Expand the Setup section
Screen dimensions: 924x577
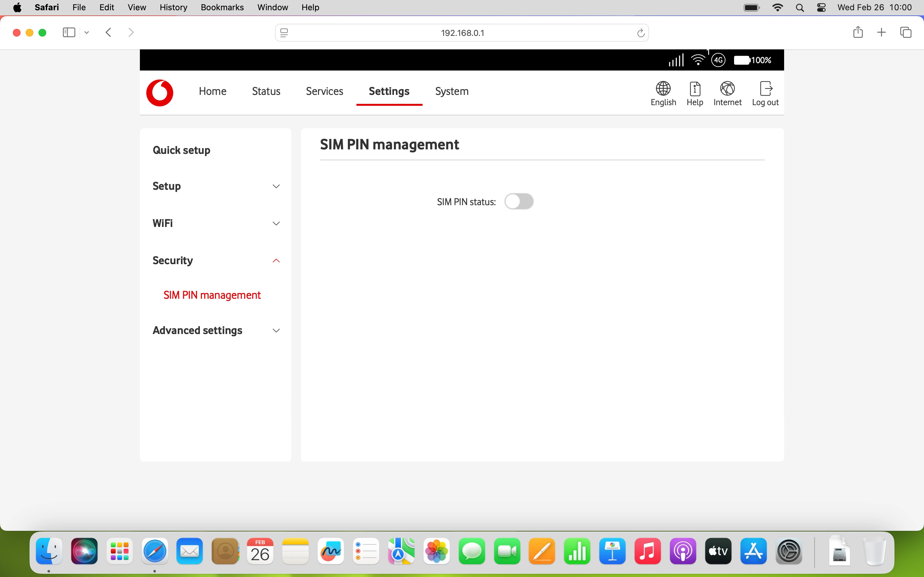276,186
